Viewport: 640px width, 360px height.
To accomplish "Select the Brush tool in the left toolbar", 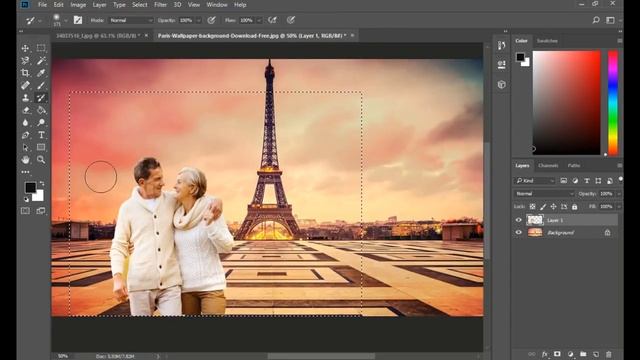I will tap(41, 85).
